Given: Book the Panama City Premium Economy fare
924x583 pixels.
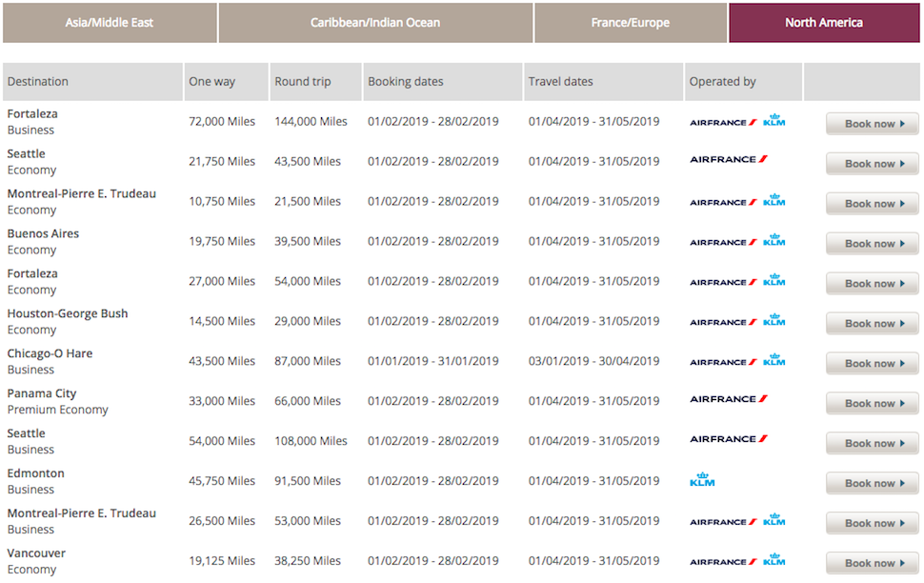Looking at the screenshot, I should coord(873,404).
